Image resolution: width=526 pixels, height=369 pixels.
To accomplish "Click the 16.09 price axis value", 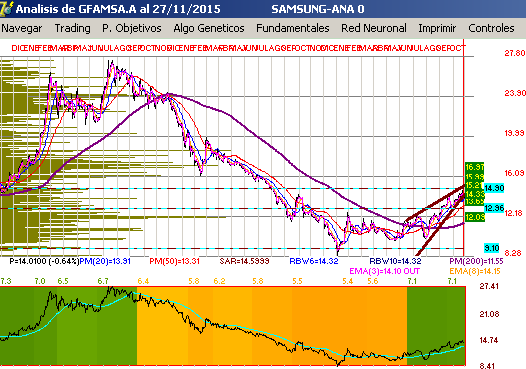I will point(515,173).
